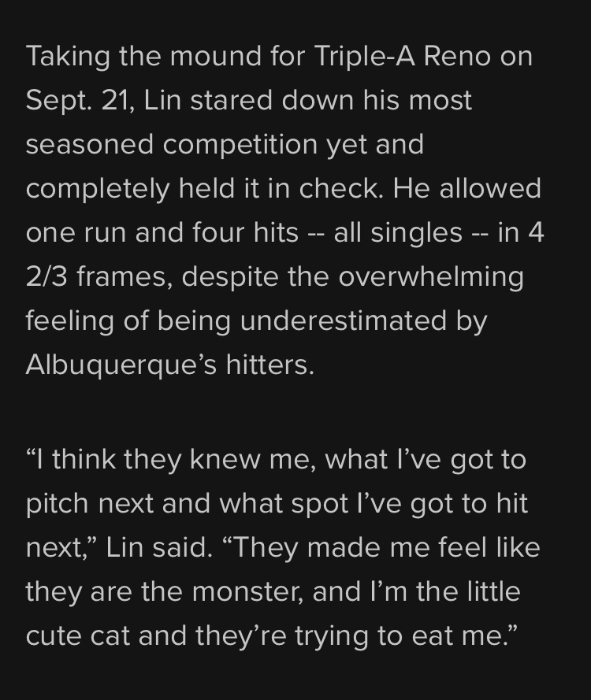
Task: Click the word "spot" in the quote
Action: coord(319,503)
